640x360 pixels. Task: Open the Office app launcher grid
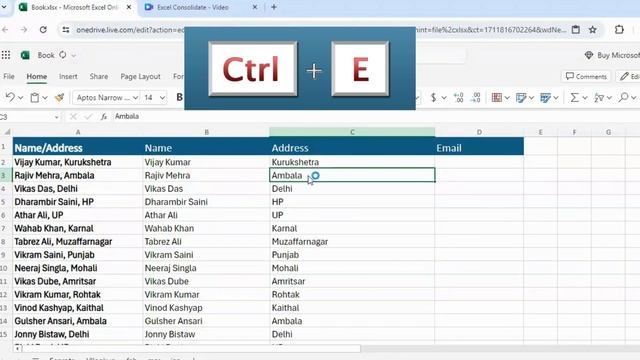(6, 55)
